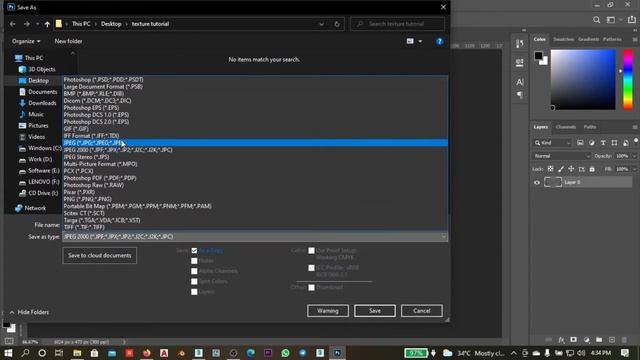Toggle the Alpha Channels checkbox
The height and width of the screenshot is (360, 640).
tap(194, 271)
